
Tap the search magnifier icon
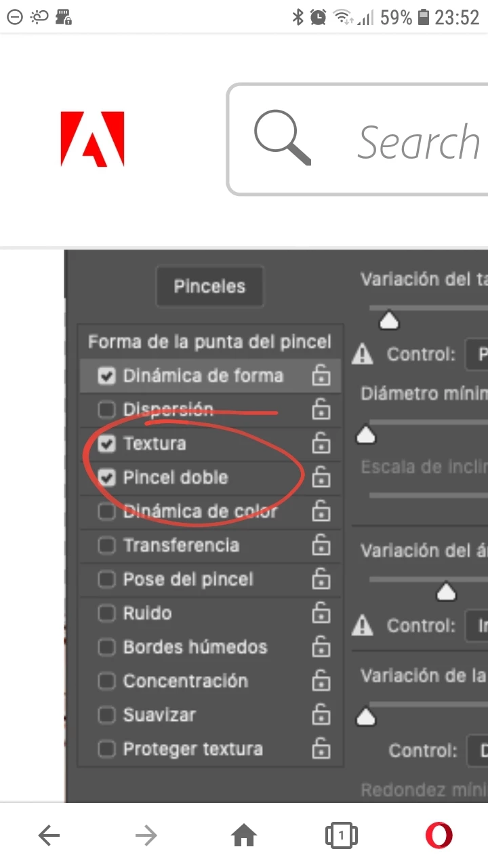[283, 138]
